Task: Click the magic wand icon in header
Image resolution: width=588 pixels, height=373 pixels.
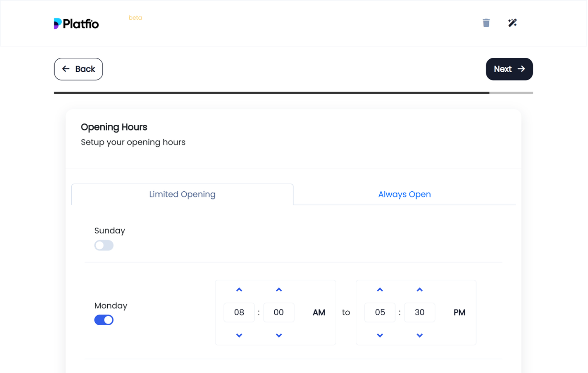Action: pyautogui.click(x=512, y=23)
